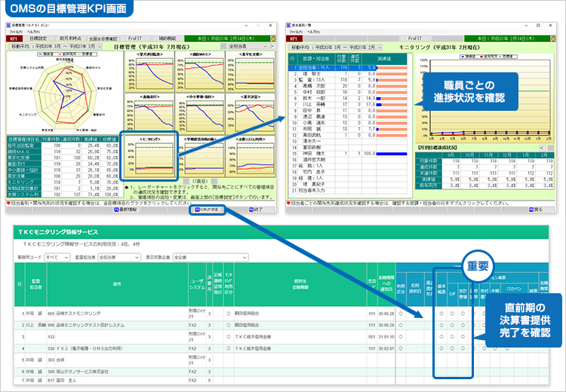The height and width of the screenshot is (392, 566).
Task: Click the 商号 column header in the TKC table
Action: pyautogui.click(x=117, y=284)
